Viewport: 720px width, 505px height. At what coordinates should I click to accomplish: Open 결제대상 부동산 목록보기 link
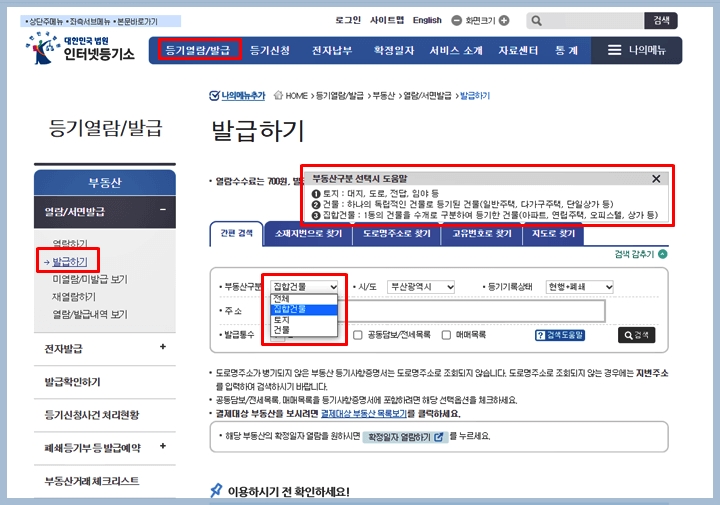[364, 414]
